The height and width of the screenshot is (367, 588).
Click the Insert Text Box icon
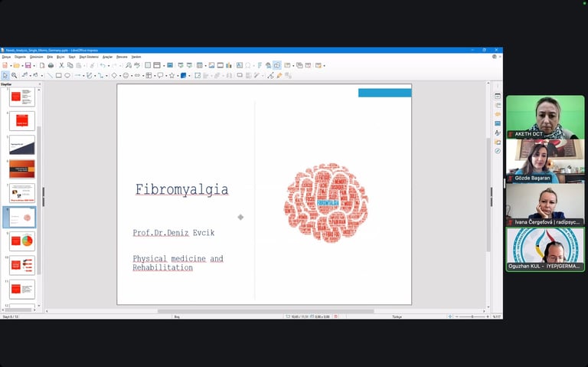coord(239,65)
